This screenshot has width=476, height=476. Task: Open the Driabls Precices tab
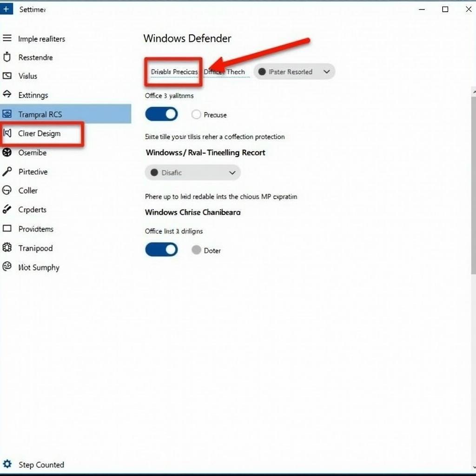(174, 72)
